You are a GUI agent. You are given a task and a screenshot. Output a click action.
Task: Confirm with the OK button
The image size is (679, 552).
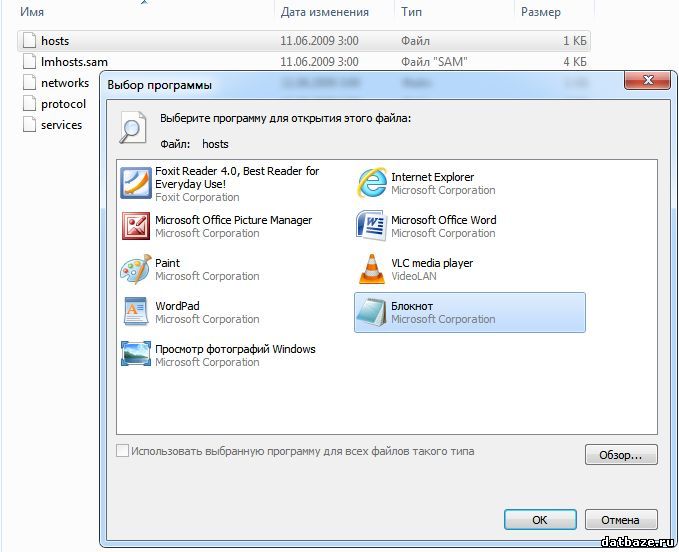tap(539, 520)
